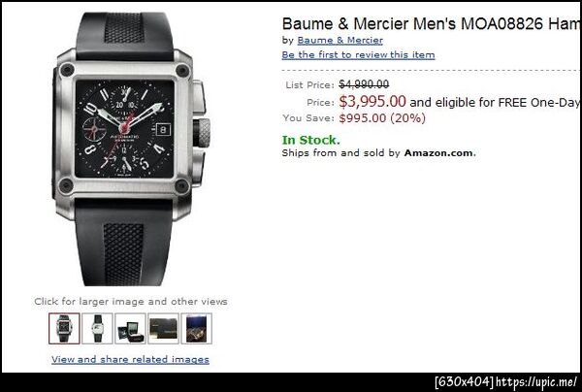
Task: Select the second thumbnail showing watch back
Action: [97, 328]
